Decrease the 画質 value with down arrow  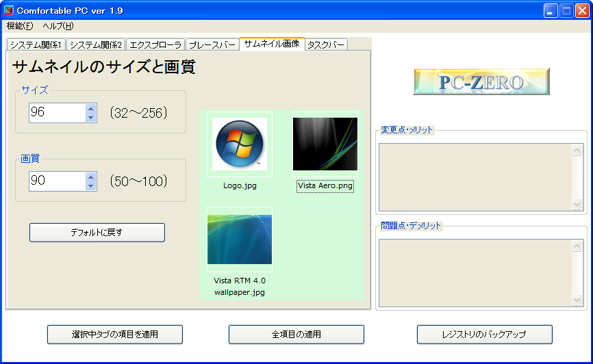pos(91,186)
